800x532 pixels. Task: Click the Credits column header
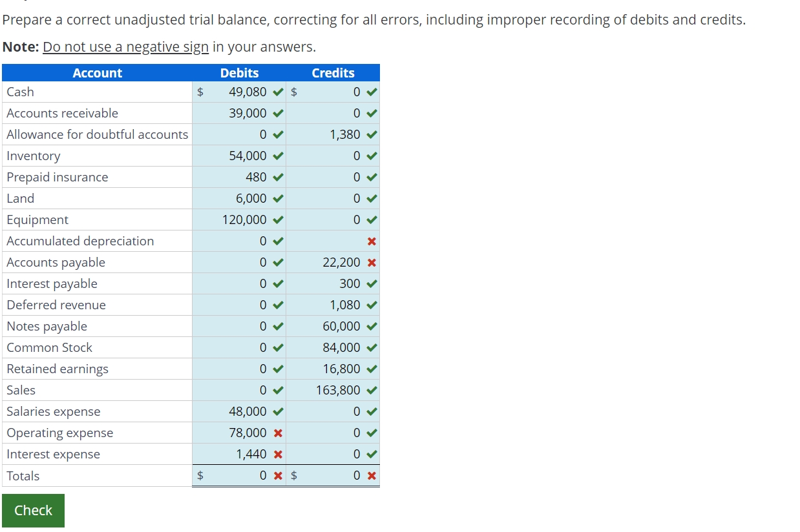[333, 73]
